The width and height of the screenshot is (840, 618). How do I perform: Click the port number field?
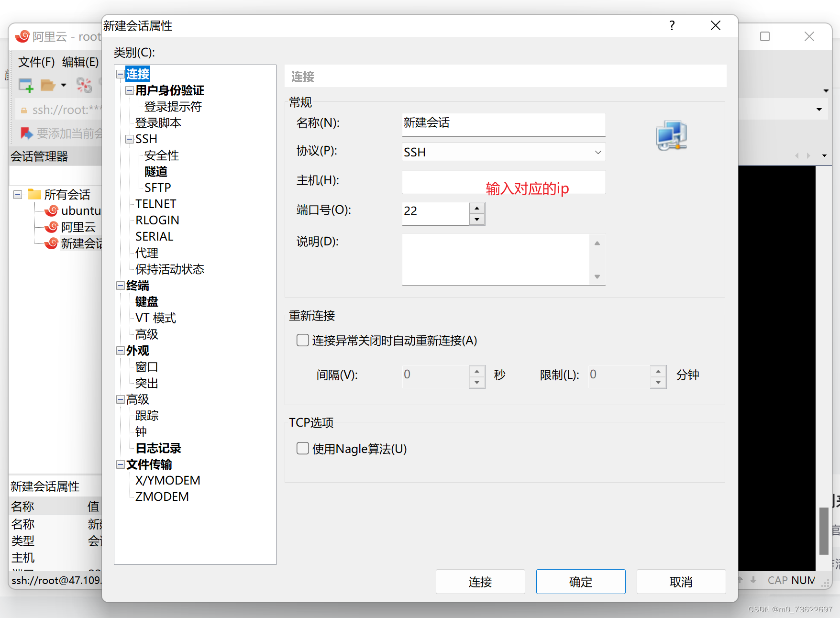pos(436,213)
